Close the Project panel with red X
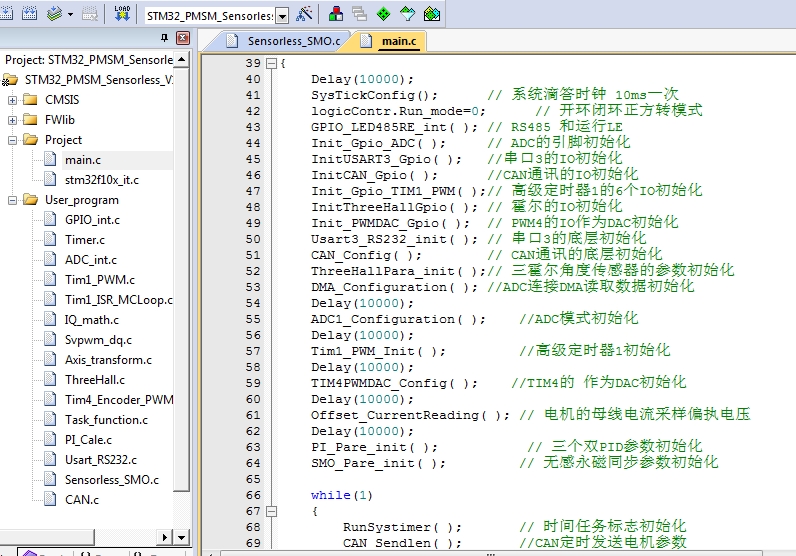The image size is (796, 556). coord(183,38)
